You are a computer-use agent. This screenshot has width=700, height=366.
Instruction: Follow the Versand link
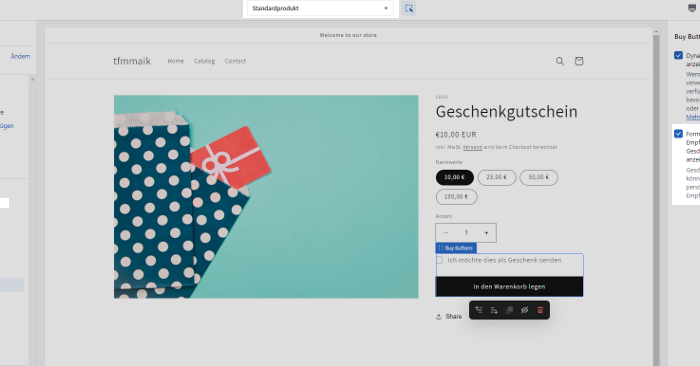point(472,147)
